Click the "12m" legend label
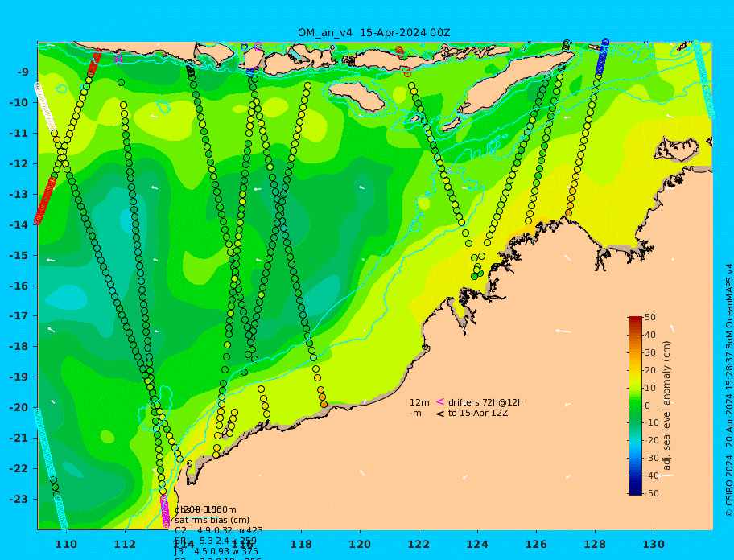Screen dimensions: 734x560 coord(419,402)
